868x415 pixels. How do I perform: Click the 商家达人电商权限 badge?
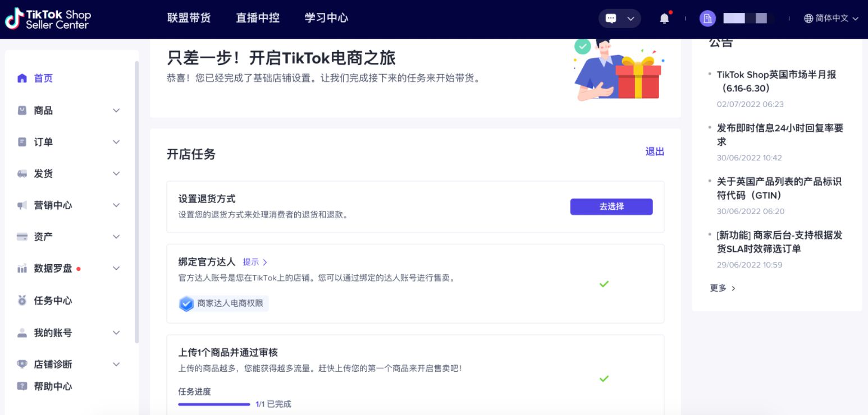click(223, 303)
